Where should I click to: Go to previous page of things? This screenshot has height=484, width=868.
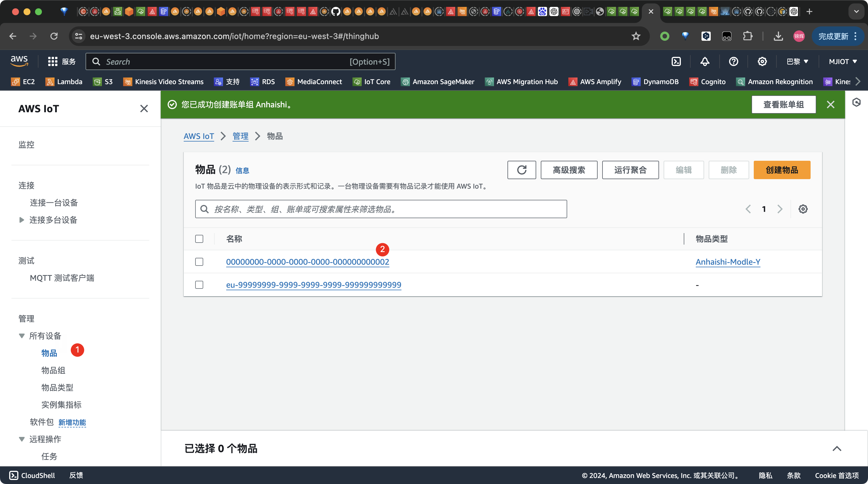748,209
